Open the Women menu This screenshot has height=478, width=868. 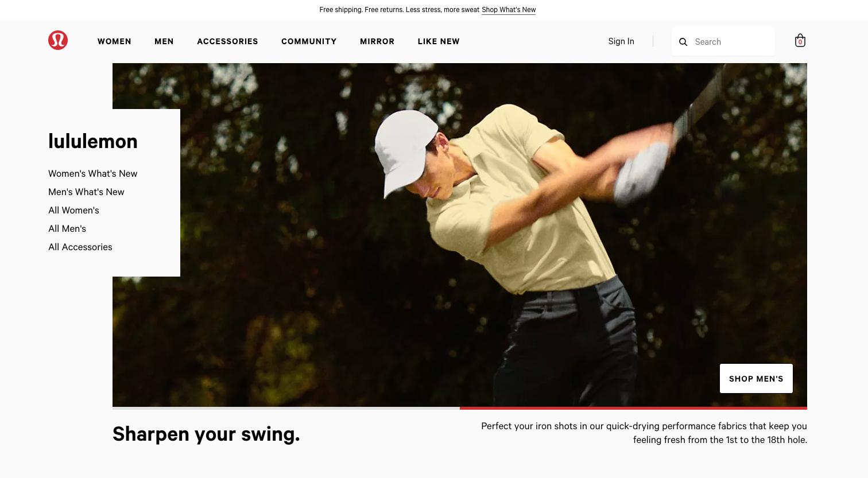point(114,41)
